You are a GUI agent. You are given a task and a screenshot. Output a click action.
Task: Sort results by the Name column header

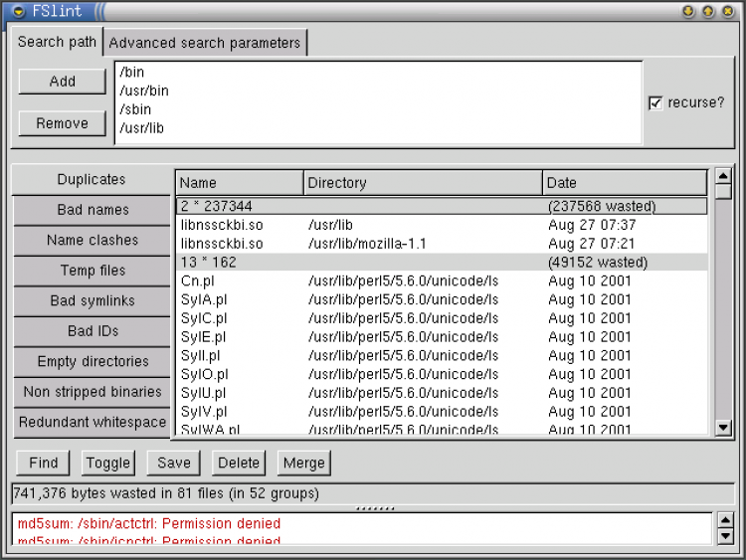pos(239,183)
